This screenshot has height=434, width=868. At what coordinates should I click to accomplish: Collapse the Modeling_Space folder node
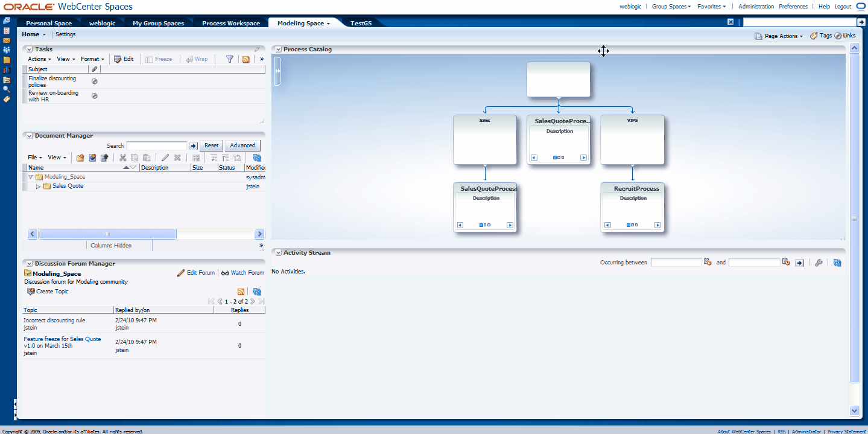point(31,177)
